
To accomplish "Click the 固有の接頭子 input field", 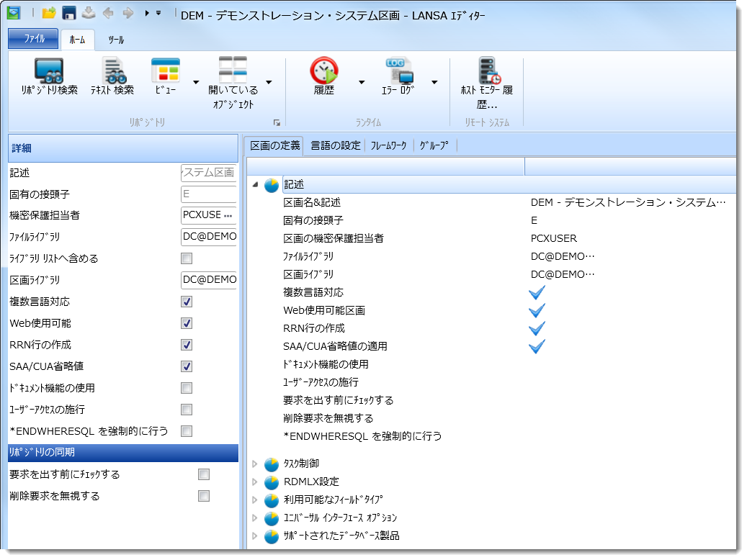I will pyautogui.click(x=209, y=194).
